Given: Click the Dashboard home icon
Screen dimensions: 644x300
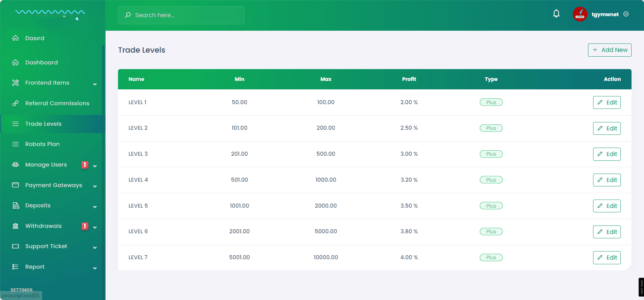Looking at the screenshot, I should tap(16, 62).
